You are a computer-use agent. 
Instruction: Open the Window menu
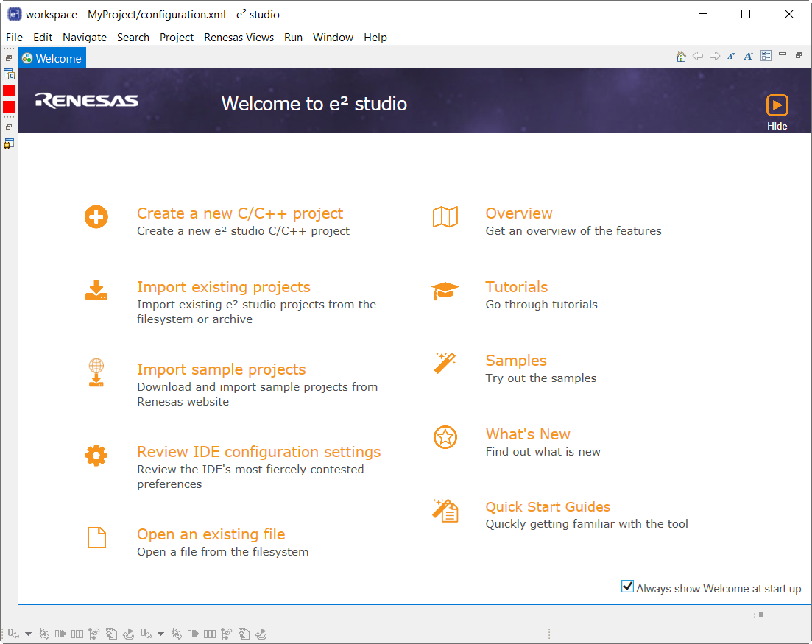[333, 38]
